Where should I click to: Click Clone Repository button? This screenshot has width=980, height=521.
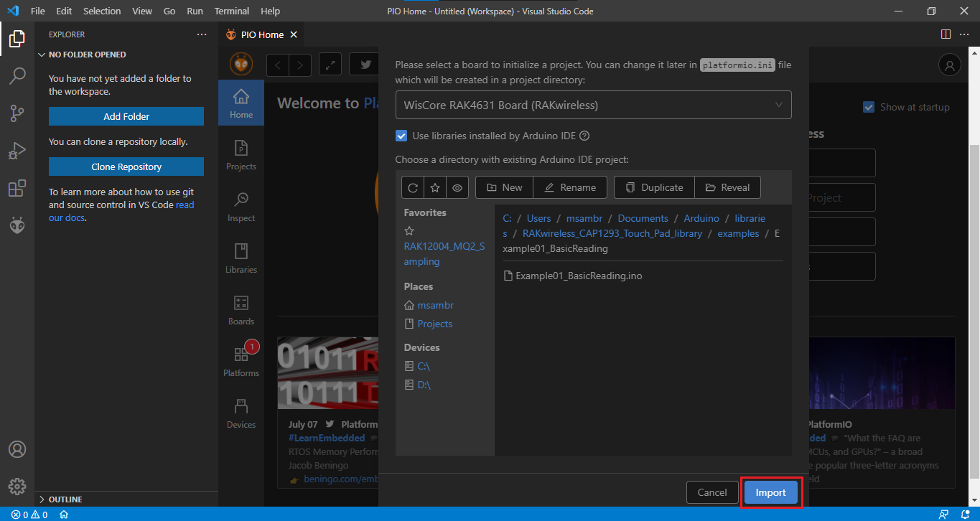coord(126,166)
